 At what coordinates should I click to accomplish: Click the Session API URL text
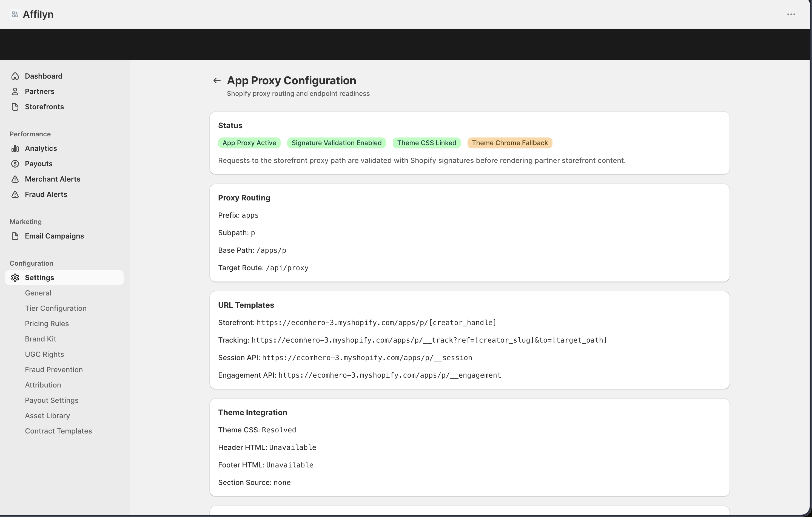click(367, 358)
